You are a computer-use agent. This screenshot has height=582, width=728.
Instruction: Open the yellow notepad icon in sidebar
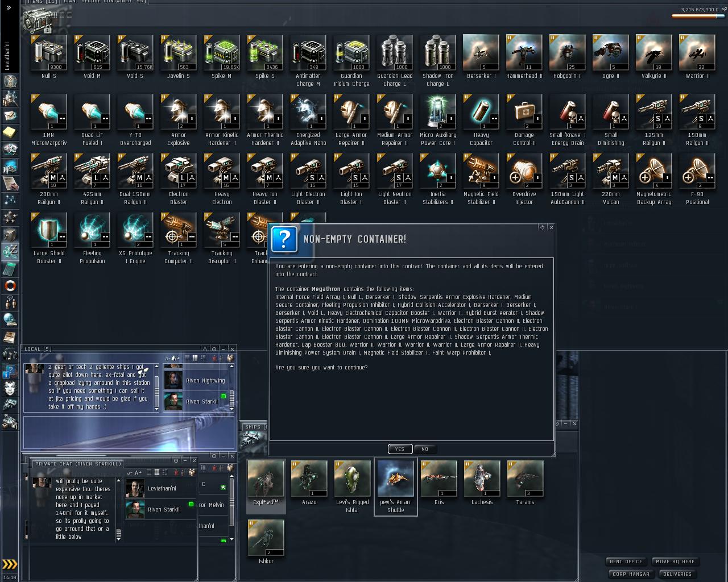pyautogui.click(x=10, y=132)
